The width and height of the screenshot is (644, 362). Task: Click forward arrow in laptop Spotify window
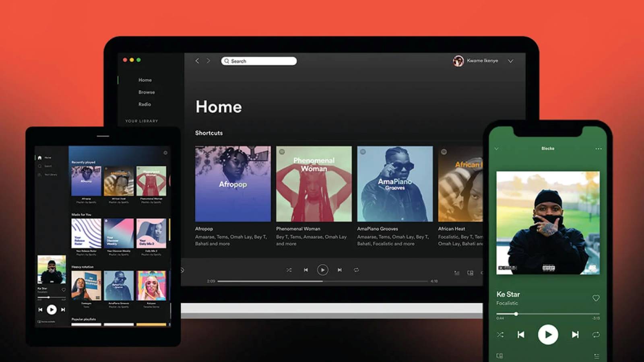pos(208,61)
